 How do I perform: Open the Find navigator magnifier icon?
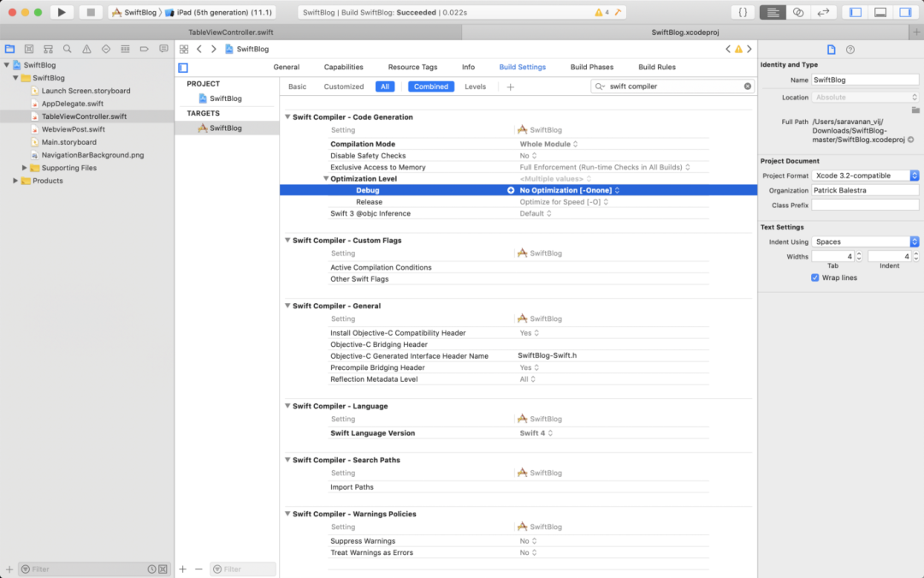pos(68,49)
